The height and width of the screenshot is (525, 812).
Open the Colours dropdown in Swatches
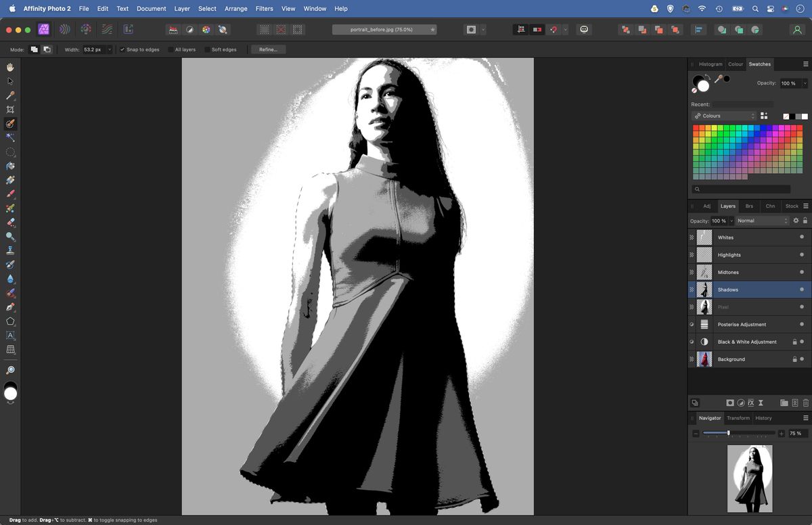point(724,116)
